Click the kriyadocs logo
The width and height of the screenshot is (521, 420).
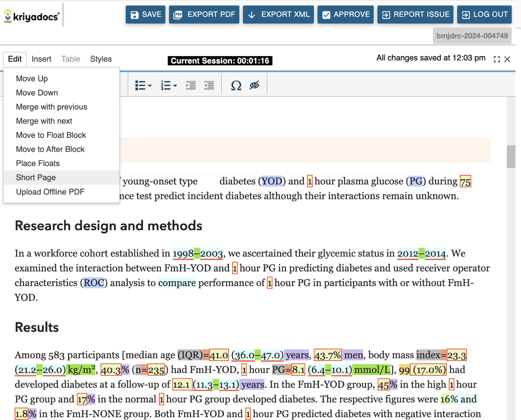pyautogui.click(x=32, y=16)
